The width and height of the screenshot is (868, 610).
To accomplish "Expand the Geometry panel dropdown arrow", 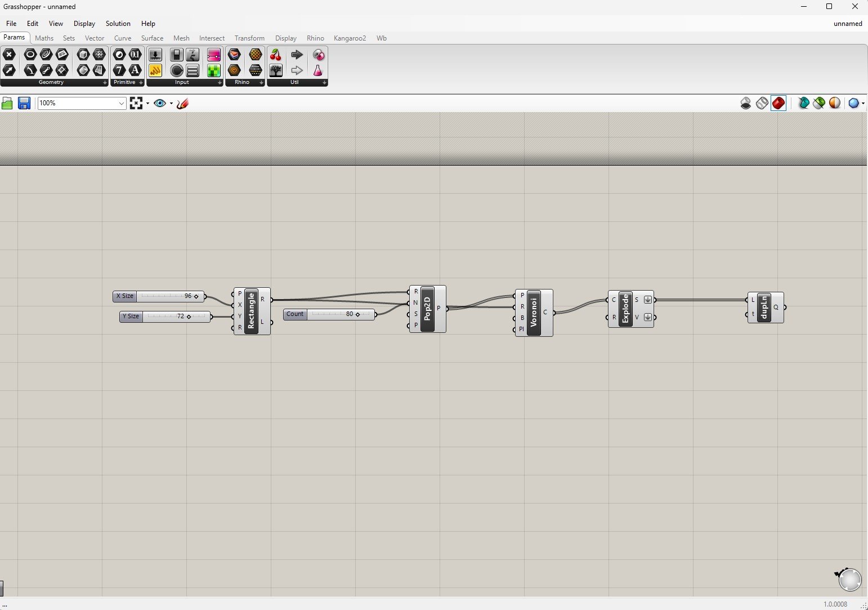I will (105, 83).
